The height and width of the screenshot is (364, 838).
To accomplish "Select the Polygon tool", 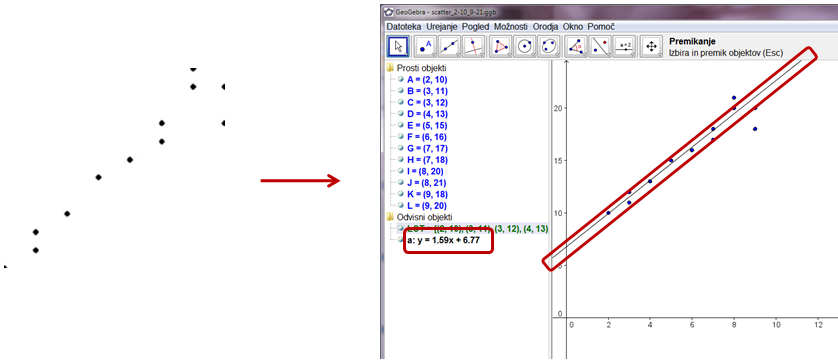I will 501,47.
